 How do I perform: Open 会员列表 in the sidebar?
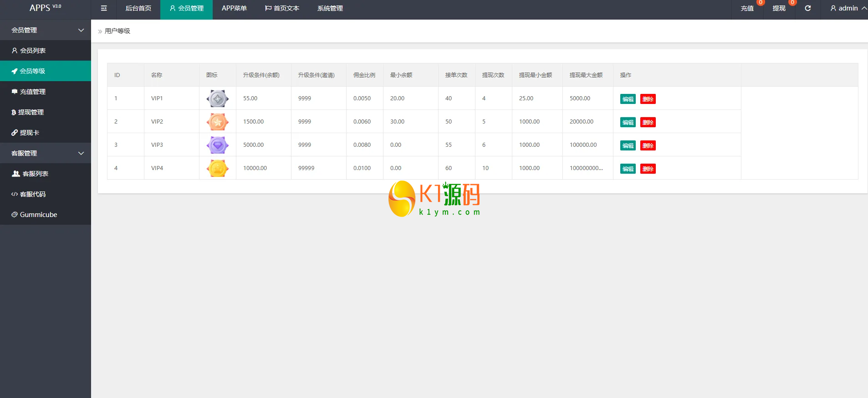coord(33,51)
